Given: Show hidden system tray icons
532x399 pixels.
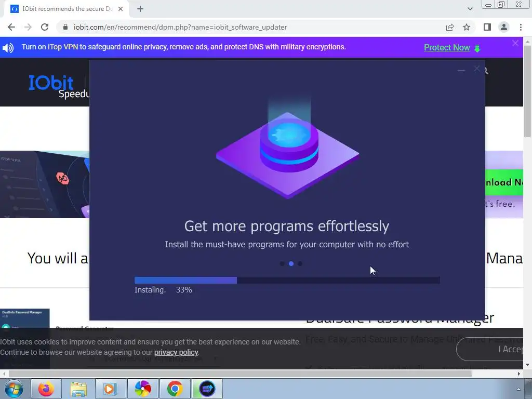Looking at the screenshot, I should 518,389.
